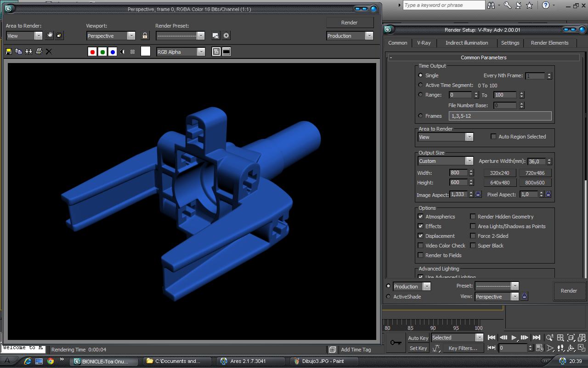Click the Copy Image icon in frame toolbar
This screenshot has height=368, width=588.
coord(18,52)
